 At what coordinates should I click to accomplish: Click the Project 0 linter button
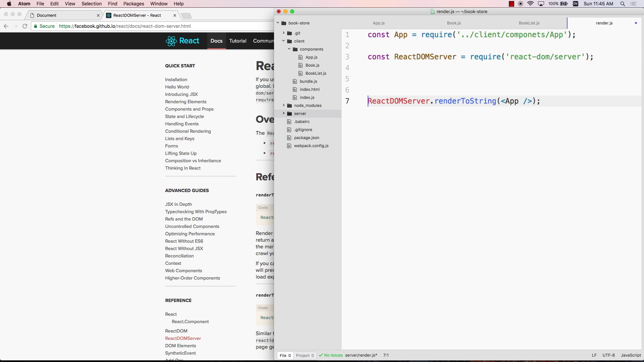tap(305, 355)
